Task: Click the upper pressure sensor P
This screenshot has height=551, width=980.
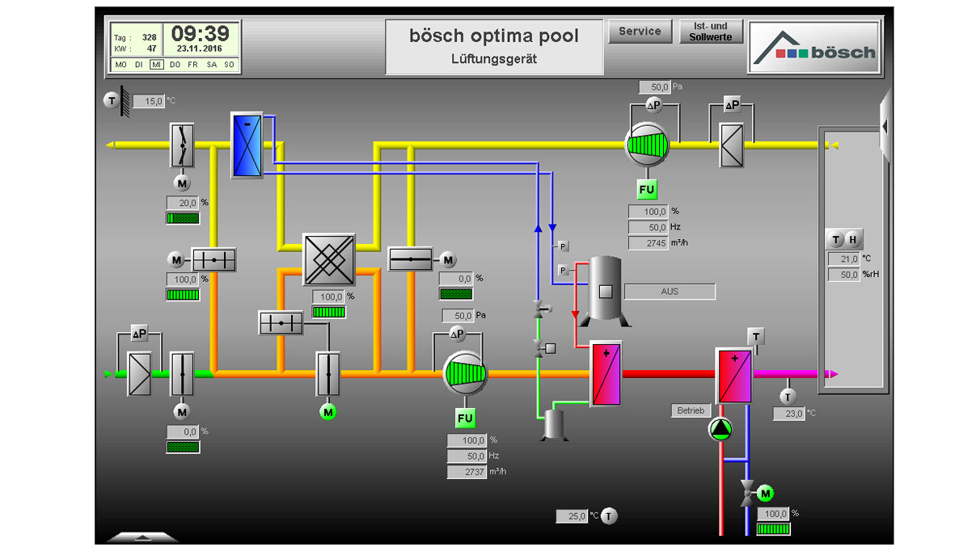Action: click(x=564, y=246)
